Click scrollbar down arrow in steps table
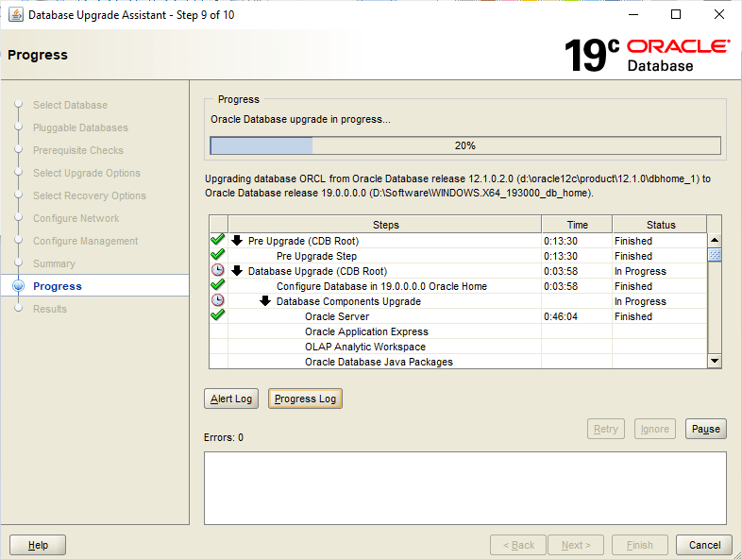Image resolution: width=742 pixels, height=560 pixels. [x=715, y=361]
